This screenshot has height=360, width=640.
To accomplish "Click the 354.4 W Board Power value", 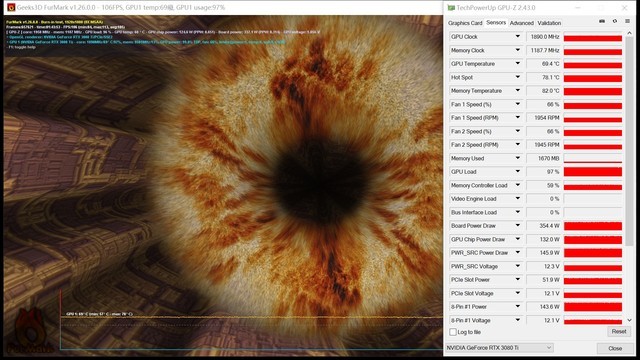I will click(x=549, y=225).
